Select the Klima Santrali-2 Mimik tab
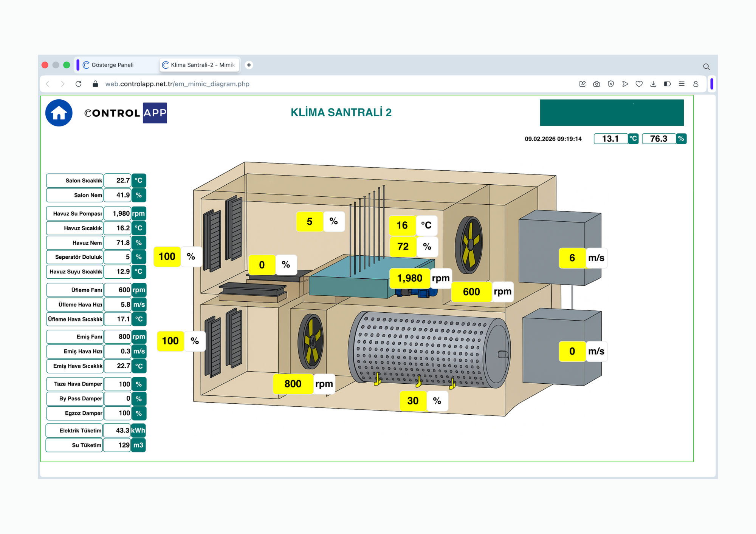The image size is (756, 534). coord(200,65)
